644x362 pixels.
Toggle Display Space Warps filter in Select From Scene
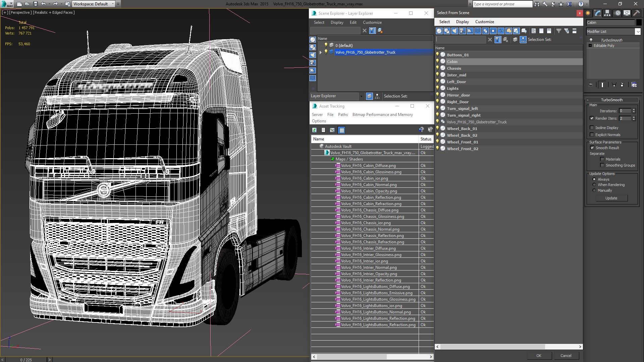[x=478, y=31]
